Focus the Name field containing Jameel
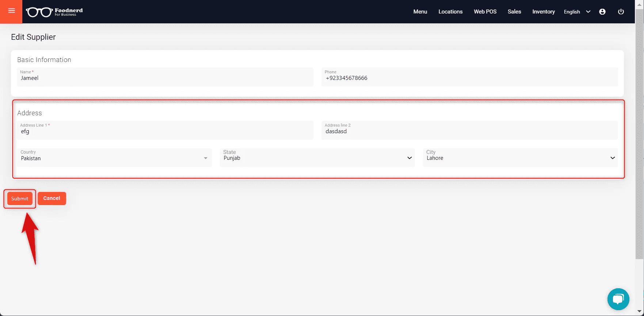This screenshot has width=644, height=316. coord(165,77)
